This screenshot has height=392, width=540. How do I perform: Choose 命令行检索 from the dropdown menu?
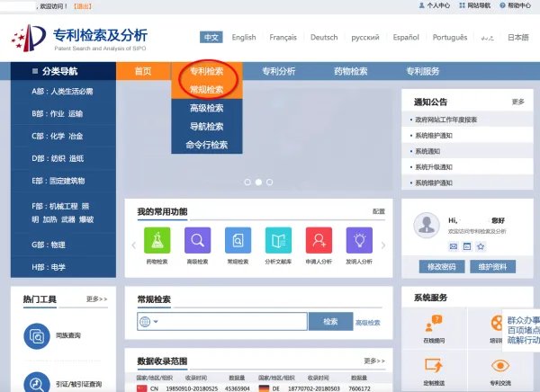click(207, 145)
